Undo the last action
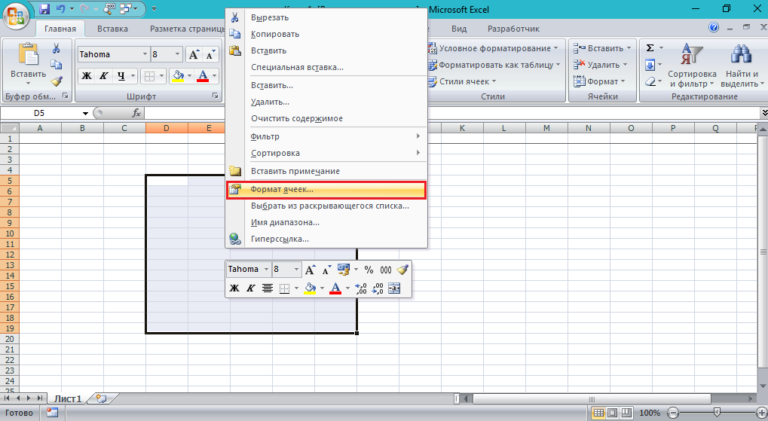 click(x=61, y=9)
